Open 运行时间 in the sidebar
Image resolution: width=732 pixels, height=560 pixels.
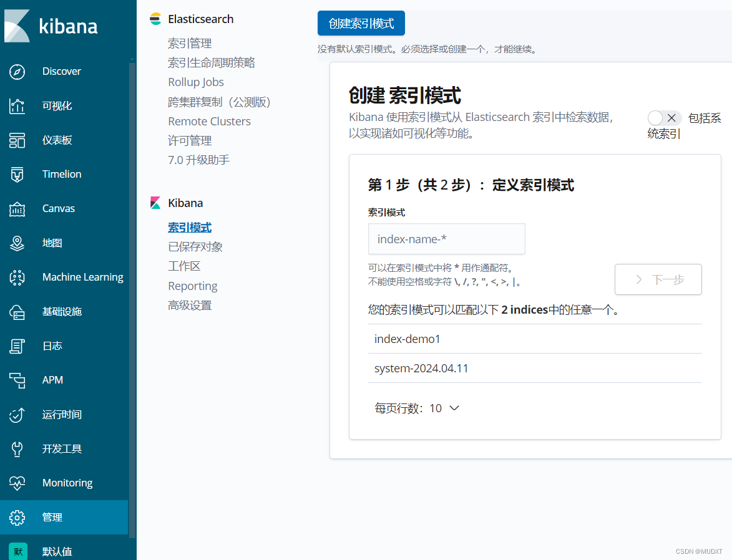coord(62,415)
